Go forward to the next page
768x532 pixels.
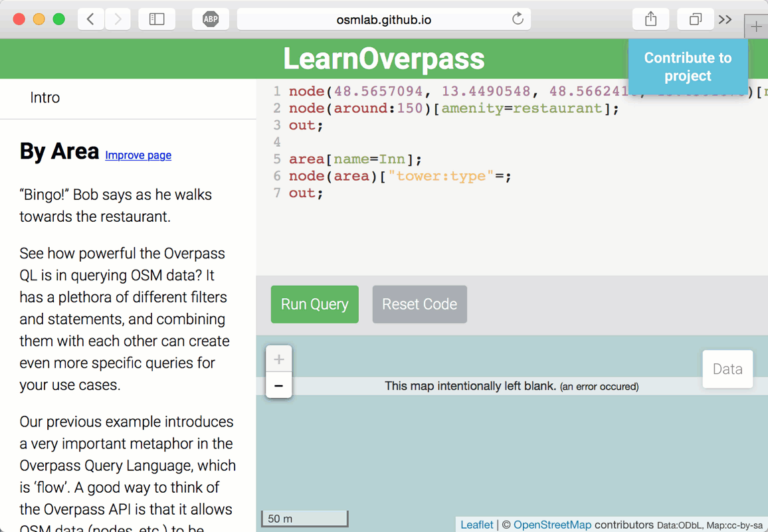118,20
